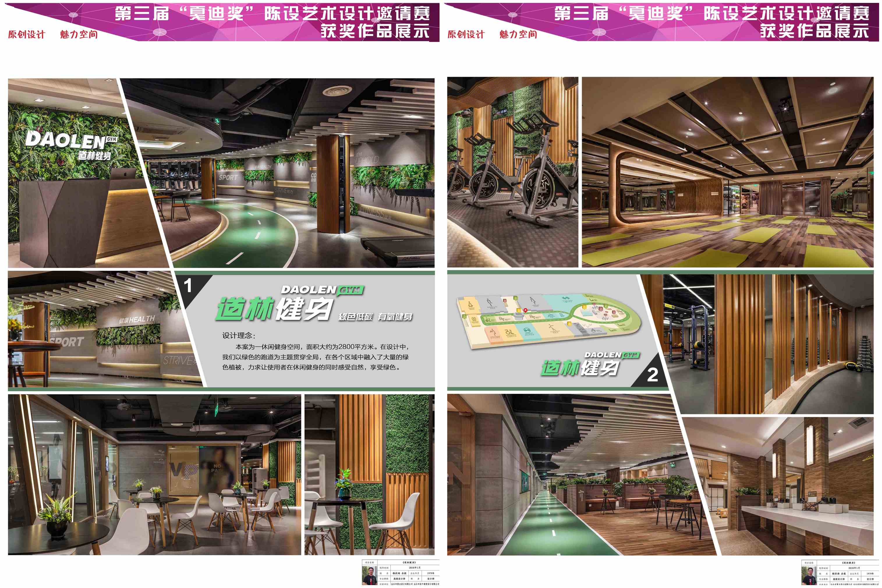Click the '《道林健身》' project name in panel 2's table
This screenshot has width=882, height=588.
(x=849, y=562)
